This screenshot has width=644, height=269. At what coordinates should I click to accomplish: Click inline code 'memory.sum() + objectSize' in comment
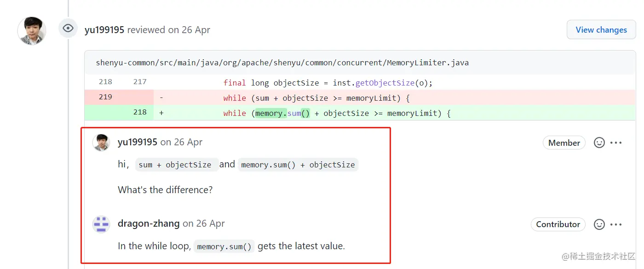[x=298, y=165]
